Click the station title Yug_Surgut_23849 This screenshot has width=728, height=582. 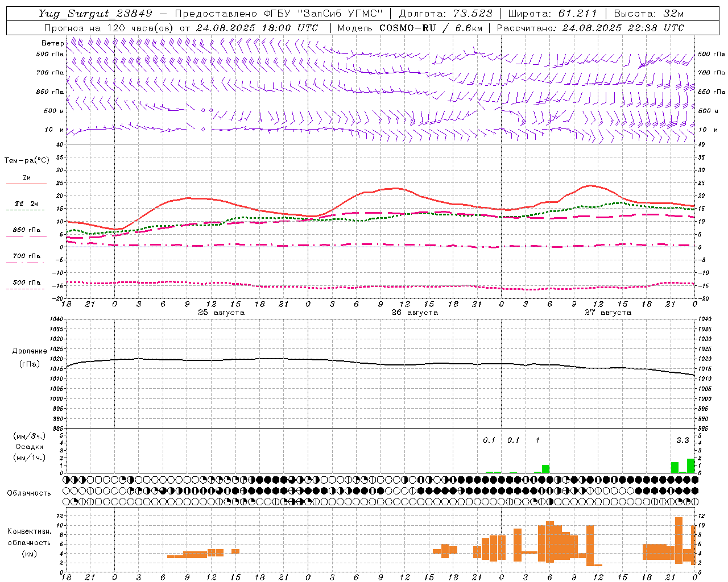click(96, 14)
